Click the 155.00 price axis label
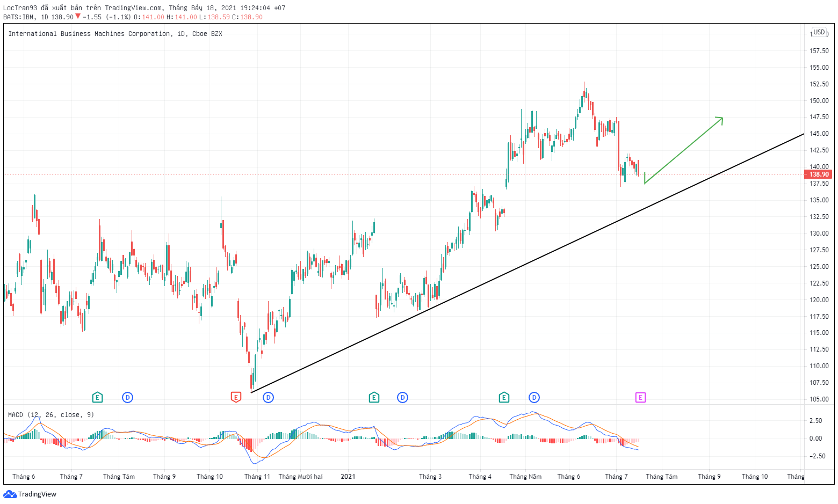 tap(819, 68)
